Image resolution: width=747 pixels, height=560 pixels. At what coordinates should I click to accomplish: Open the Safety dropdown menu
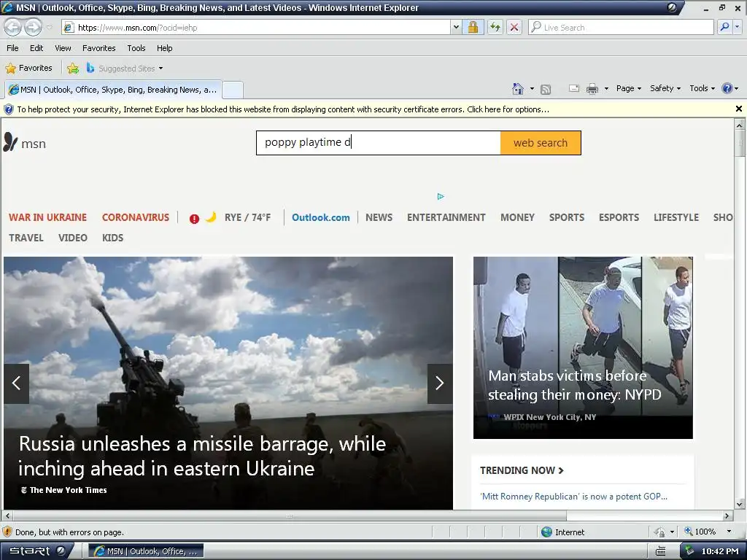click(665, 88)
